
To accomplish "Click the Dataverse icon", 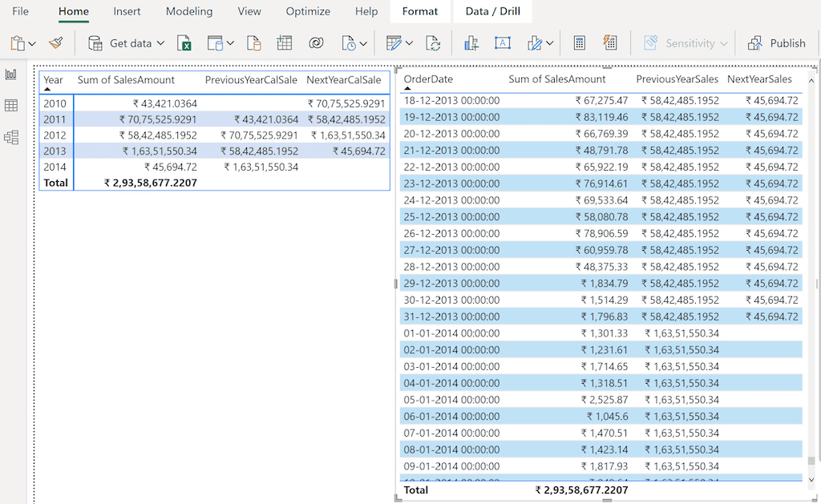I will 316,43.
